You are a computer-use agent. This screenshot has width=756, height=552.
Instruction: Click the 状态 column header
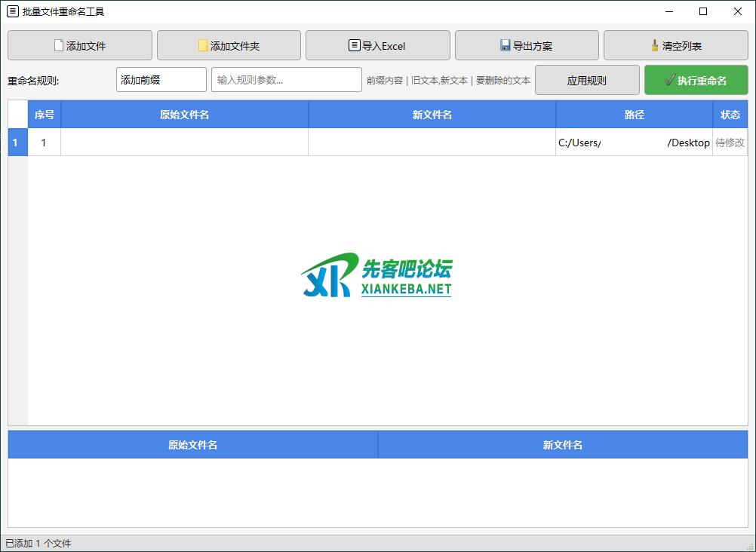coord(730,115)
